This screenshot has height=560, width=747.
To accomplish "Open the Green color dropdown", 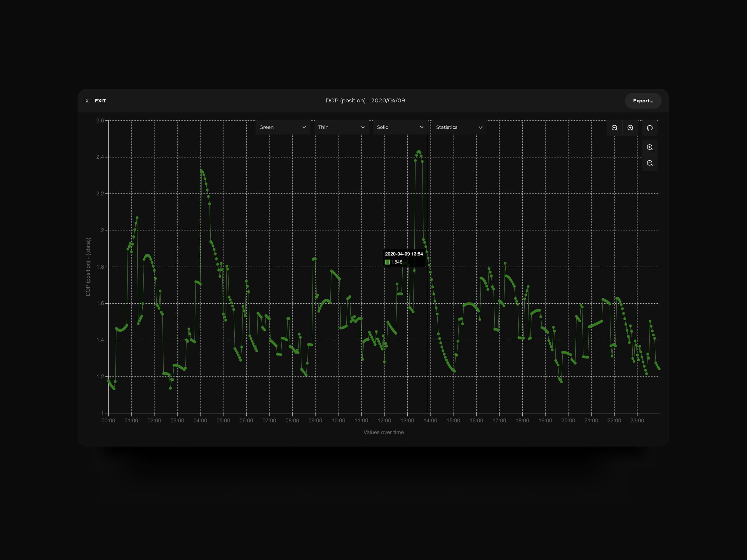I will (x=282, y=127).
